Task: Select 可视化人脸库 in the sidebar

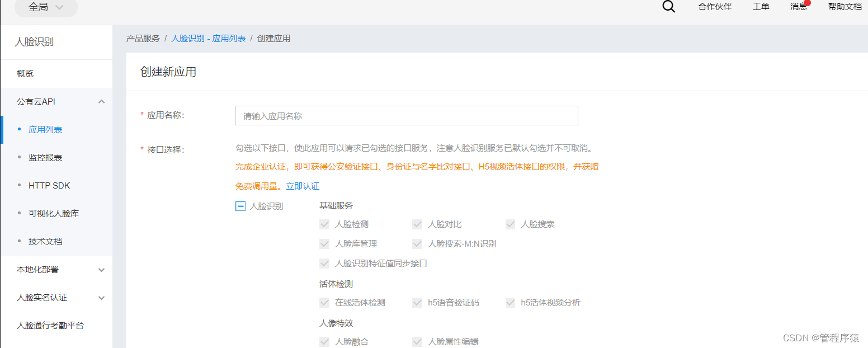Action: [54, 214]
